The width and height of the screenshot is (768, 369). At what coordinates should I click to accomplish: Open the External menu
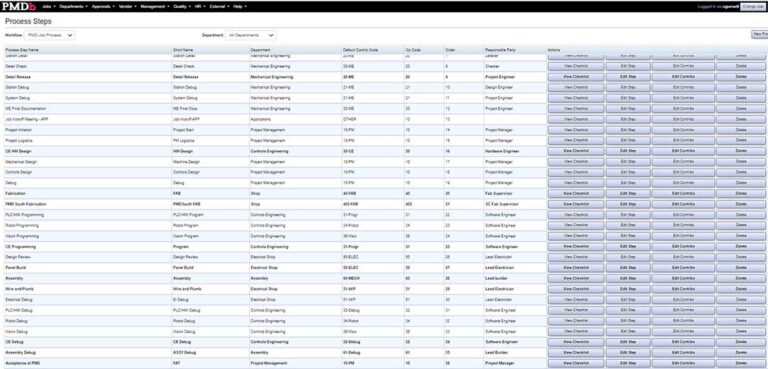(x=219, y=6)
